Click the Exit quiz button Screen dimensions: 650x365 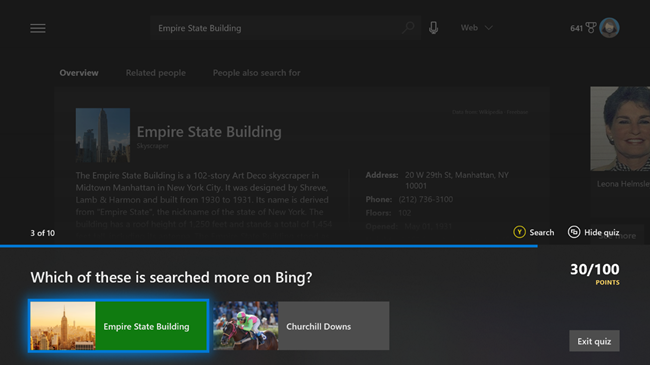(x=594, y=341)
